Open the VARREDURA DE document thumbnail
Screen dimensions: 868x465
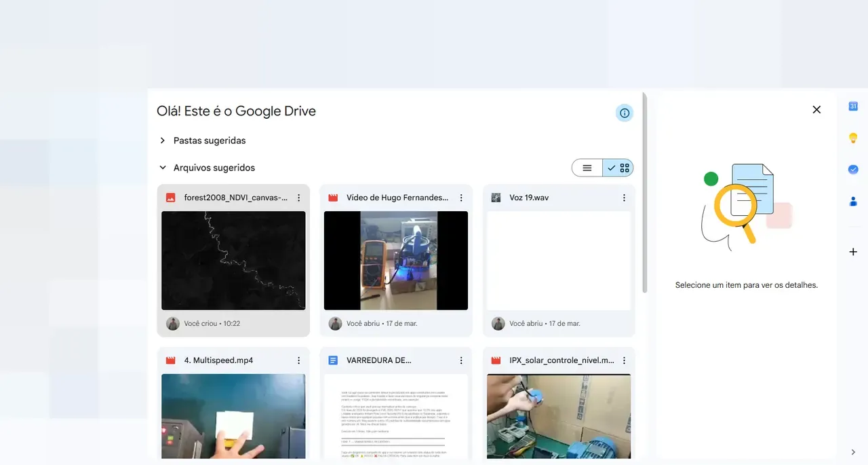[x=396, y=416]
